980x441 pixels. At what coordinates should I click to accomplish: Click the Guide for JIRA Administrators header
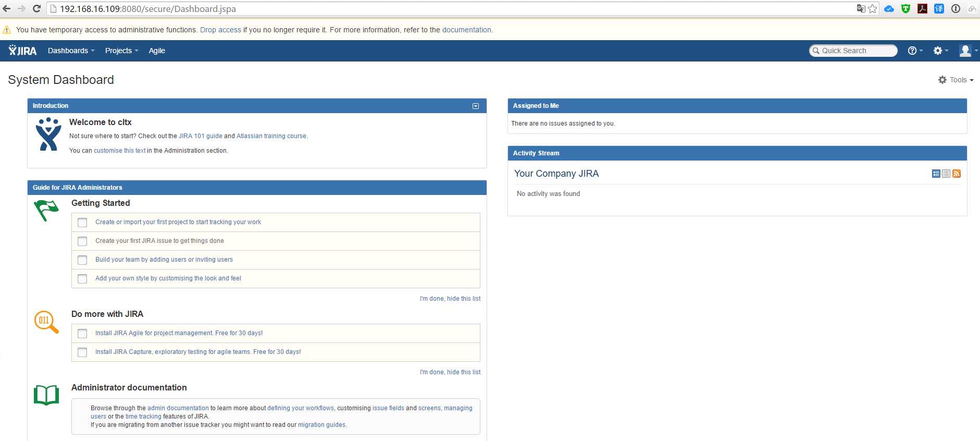pyautogui.click(x=257, y=188)
